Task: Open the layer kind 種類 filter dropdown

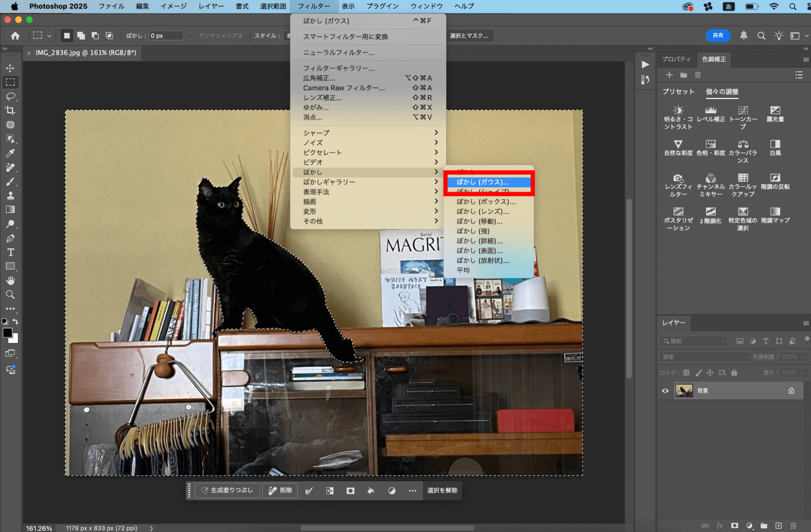Action: coord(693,341)
